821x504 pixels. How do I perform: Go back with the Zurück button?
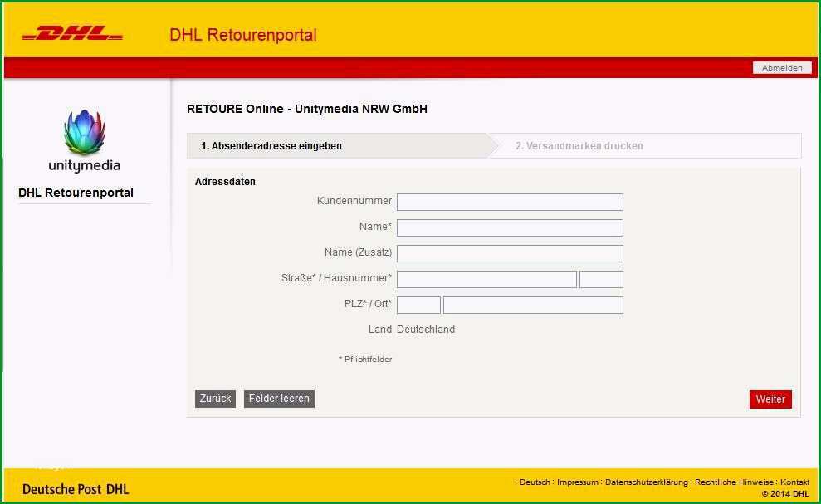point(215,399)
